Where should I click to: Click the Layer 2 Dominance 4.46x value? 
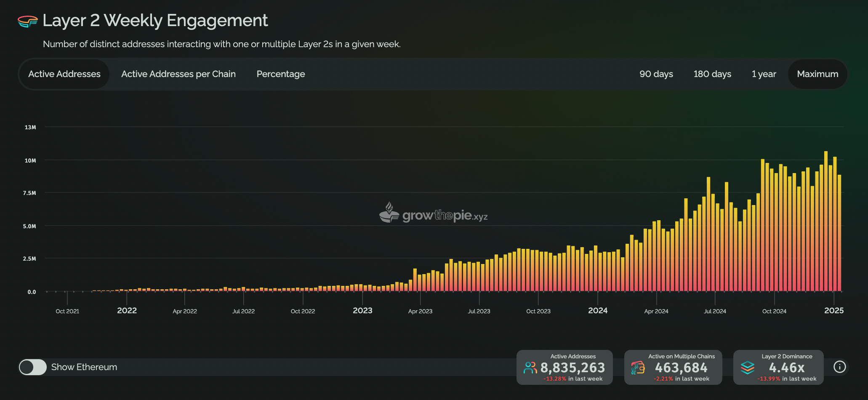[786, 367]
